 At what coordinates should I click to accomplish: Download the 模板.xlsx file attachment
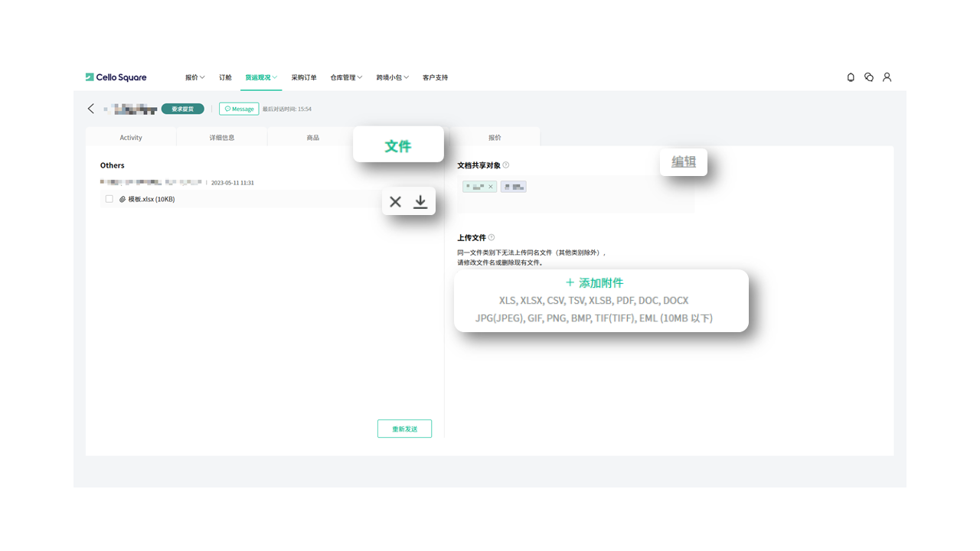pyautogui.click(x=420, y=201)
